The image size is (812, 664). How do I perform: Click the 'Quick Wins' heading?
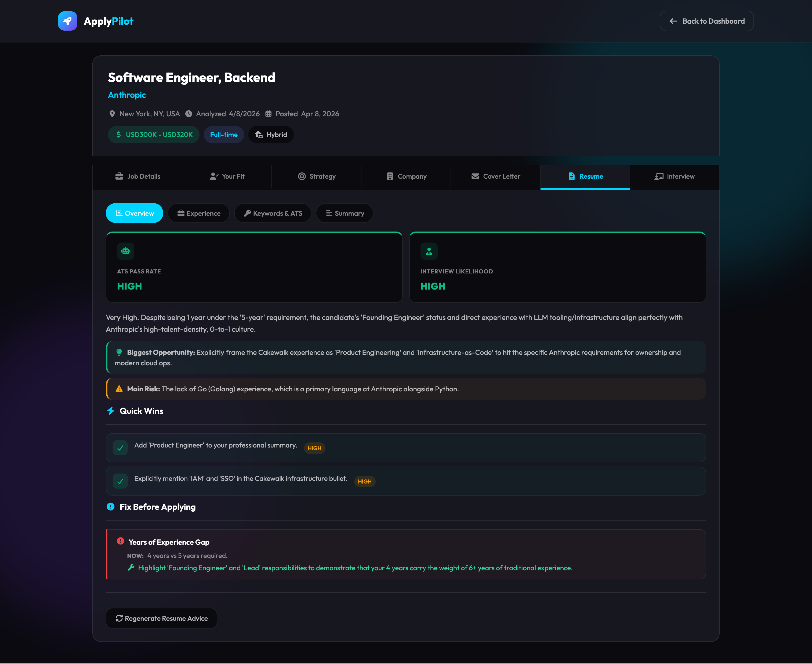142,411
